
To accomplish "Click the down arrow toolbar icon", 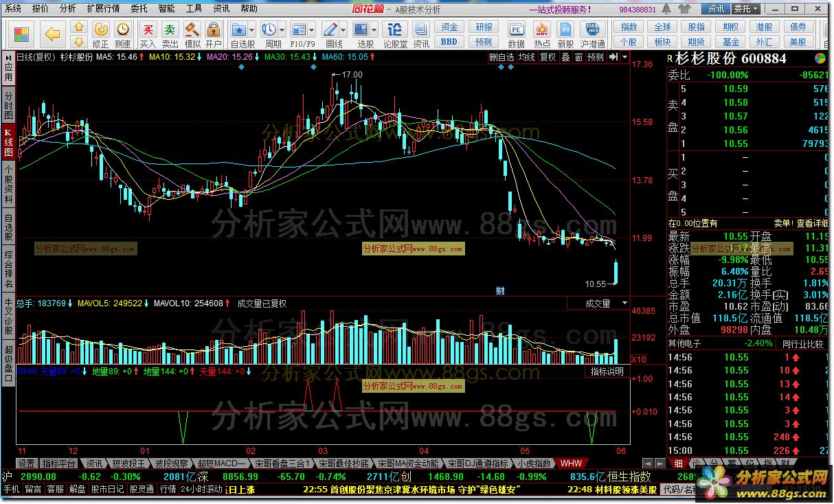I will (x=78, y=41).
